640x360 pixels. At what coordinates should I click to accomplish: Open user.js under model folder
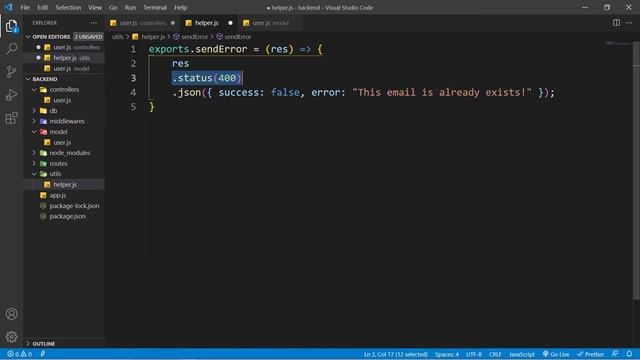point(64,142)
